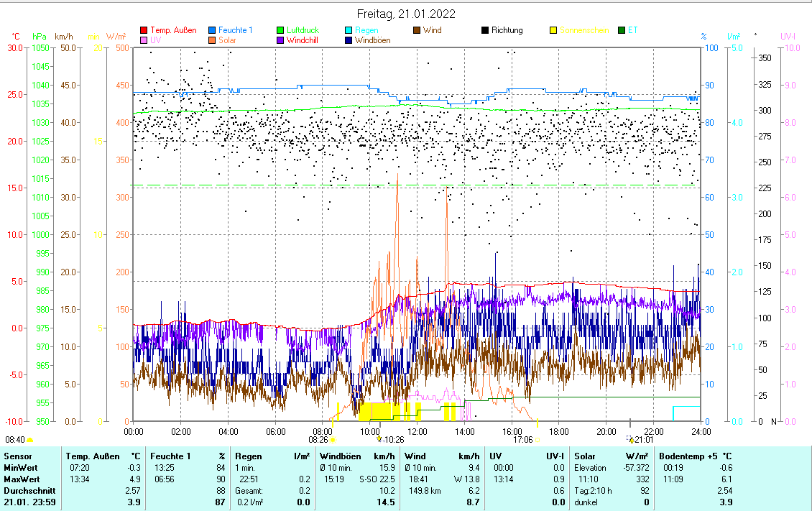The height and width of the screenshot is (511, 812).
Task: Click the chart title Freitag, 21.01.2022
Action: pyautogui.click(x=406, y=14)
